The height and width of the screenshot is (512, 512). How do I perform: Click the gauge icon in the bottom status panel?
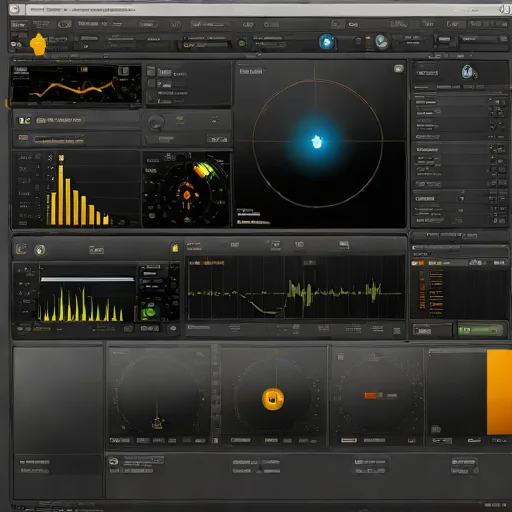pos(114,462)
